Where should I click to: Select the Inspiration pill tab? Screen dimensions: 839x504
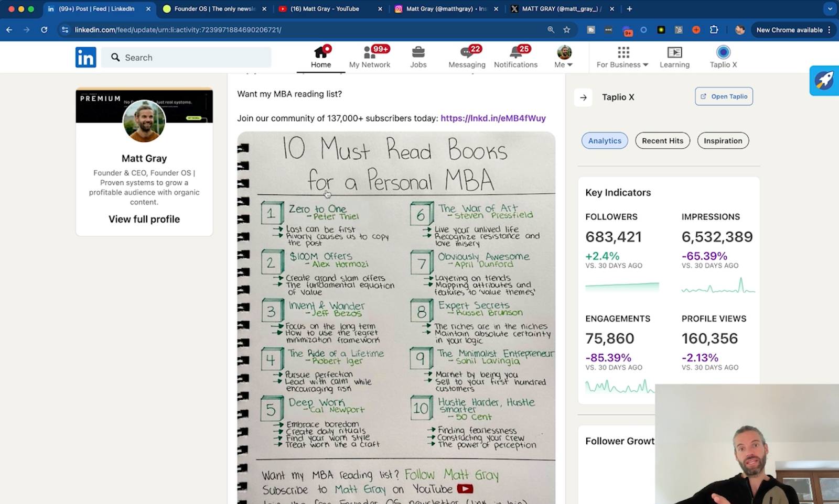click(723, 140)
